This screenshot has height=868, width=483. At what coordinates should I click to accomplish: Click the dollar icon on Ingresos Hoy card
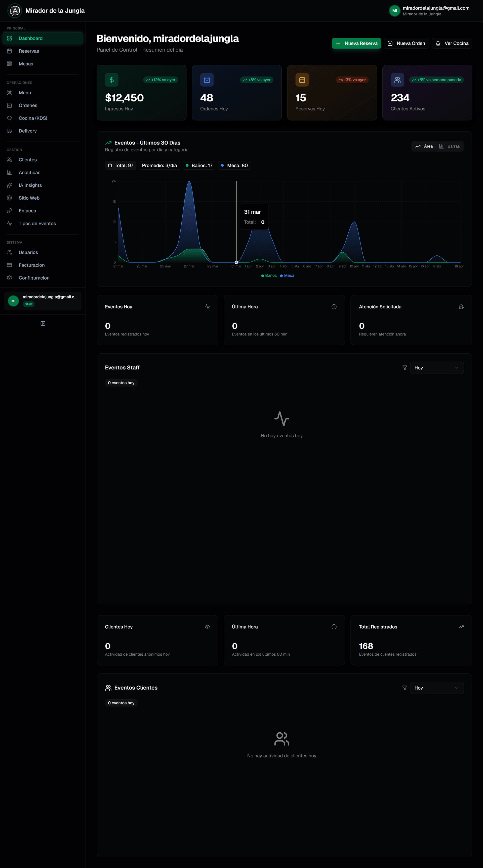(x=111, y=80)
